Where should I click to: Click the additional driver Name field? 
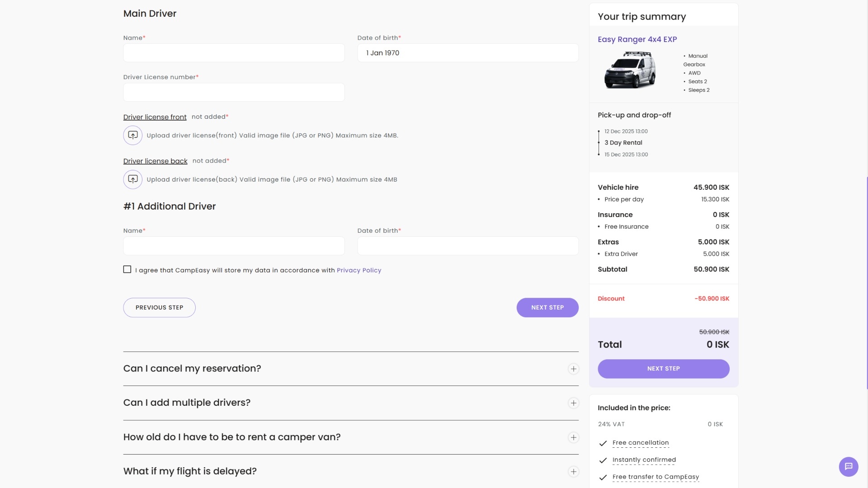[x=233, y=246]
